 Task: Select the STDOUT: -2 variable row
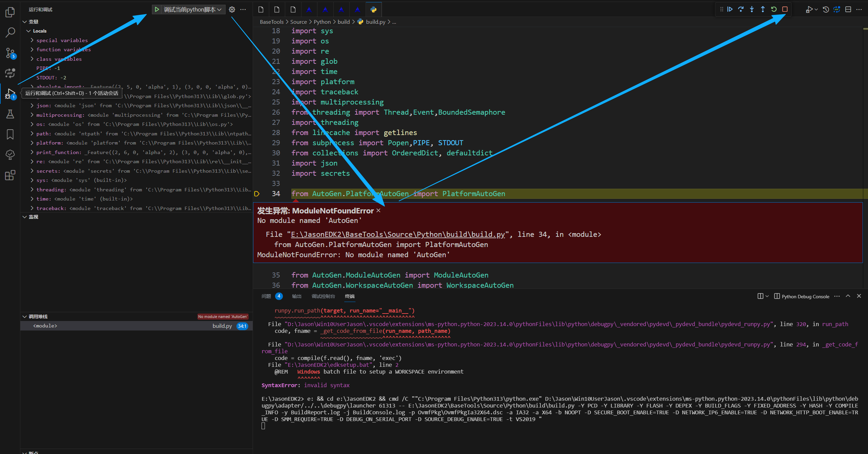136,78
